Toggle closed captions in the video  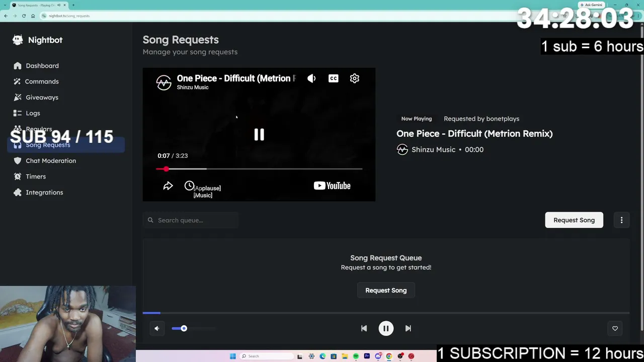click(333, 78)
